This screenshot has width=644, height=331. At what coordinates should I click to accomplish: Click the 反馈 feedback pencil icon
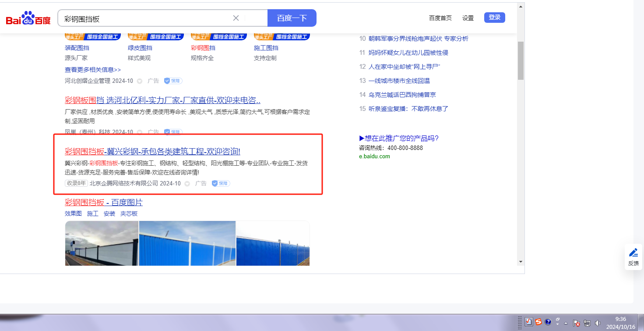(x=633, y=253)
